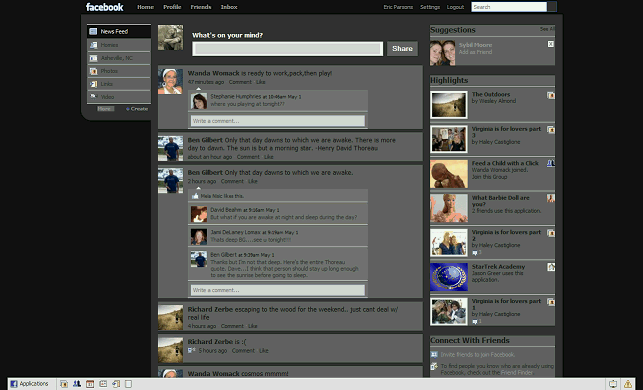Click Add as Friend for Sybil Moore
The image size is (643, 390).
coord(475,52)
